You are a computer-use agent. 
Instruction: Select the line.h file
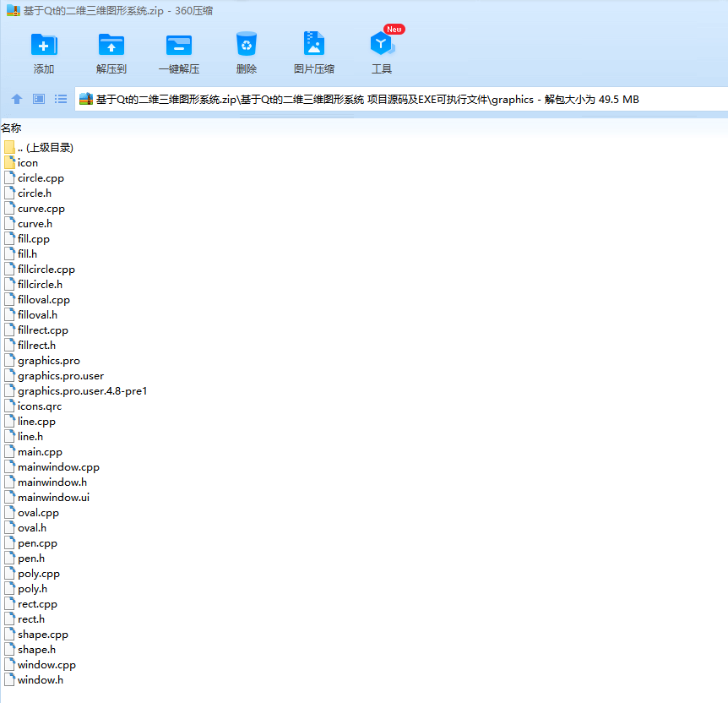coord(24,437)
